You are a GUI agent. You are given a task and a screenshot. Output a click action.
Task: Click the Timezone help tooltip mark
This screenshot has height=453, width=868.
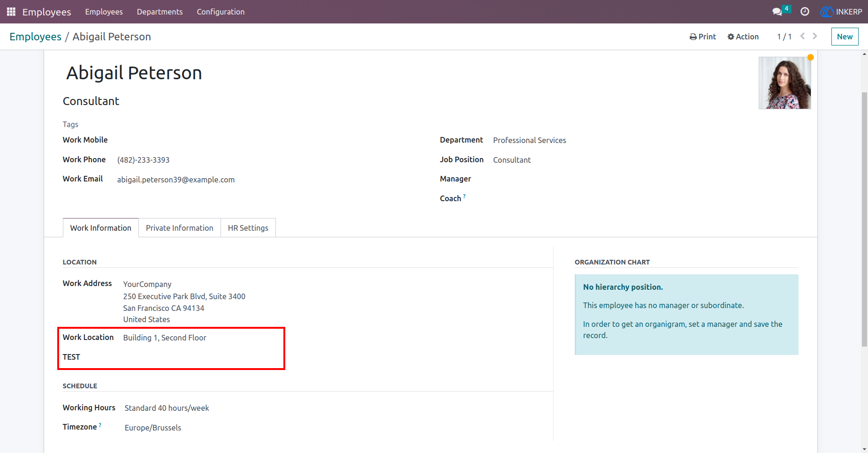pyautogui.click(x=100, y=425)
